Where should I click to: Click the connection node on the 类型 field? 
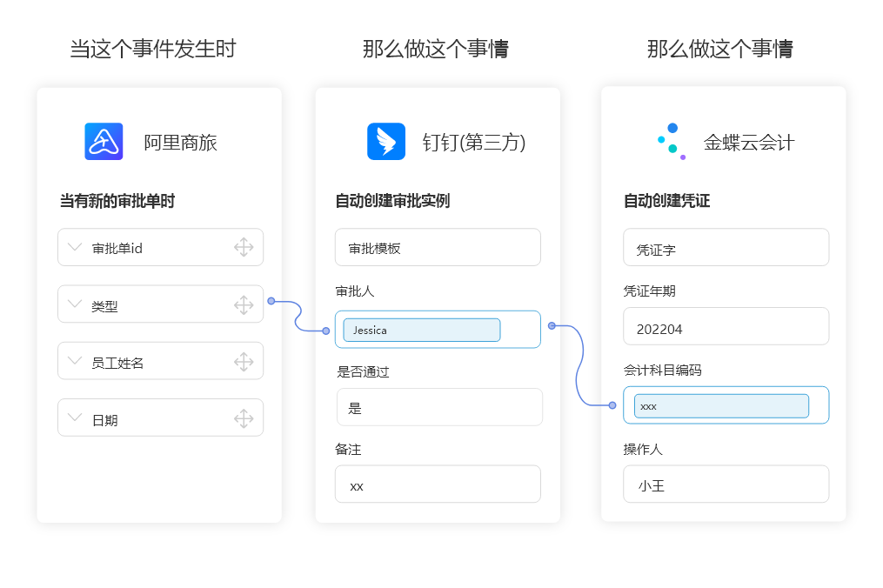coord(272,300)
